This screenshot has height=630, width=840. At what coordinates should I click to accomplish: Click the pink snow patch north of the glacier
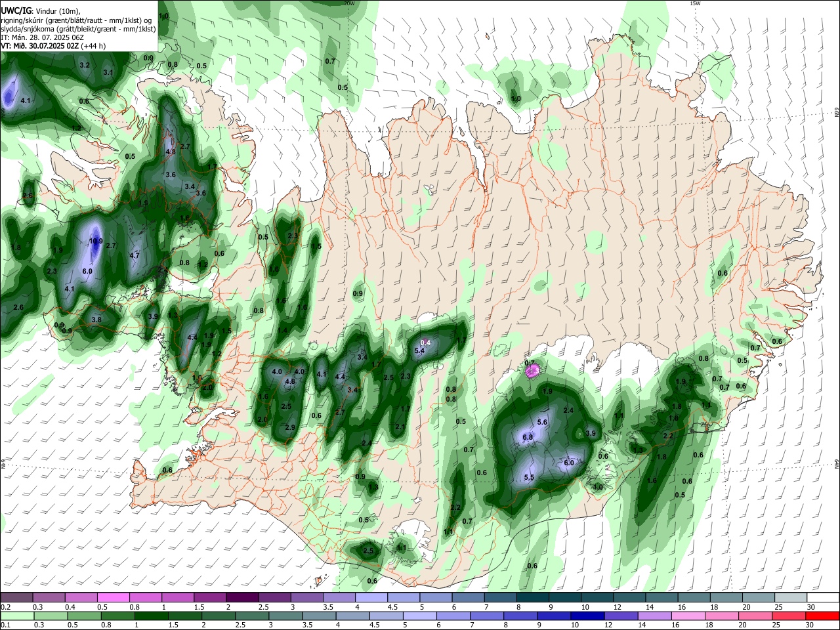(x=533, y=371)
